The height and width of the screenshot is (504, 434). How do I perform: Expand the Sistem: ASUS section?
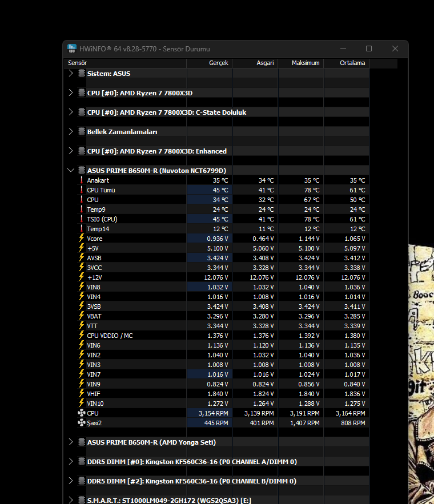tap(71, 73)
